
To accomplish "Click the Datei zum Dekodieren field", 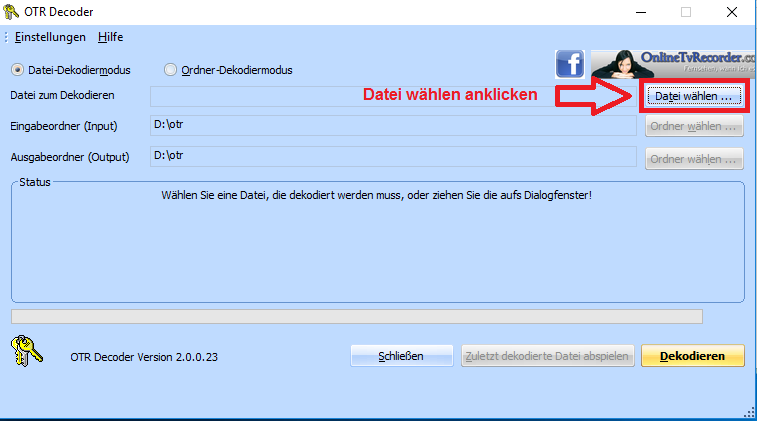I will point(392,96).
